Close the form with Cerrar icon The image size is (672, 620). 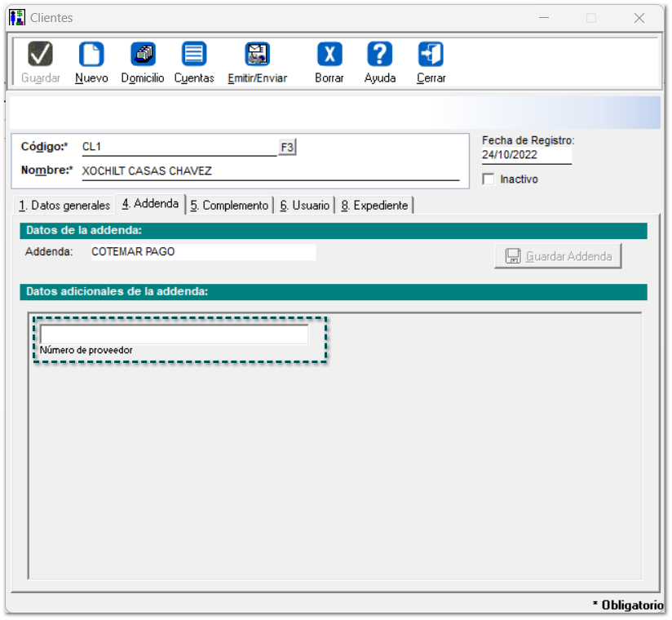coord(431,55)
